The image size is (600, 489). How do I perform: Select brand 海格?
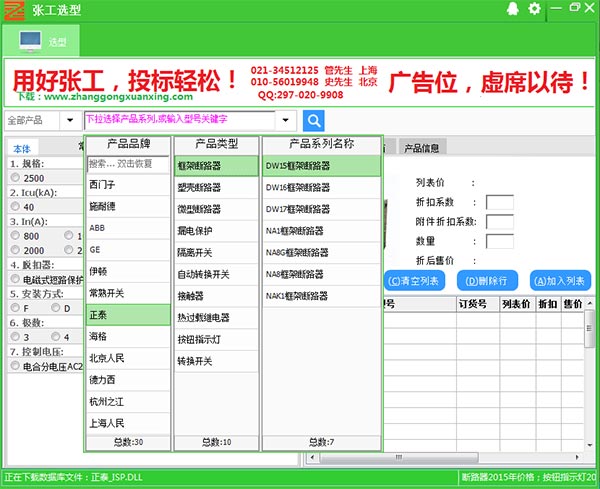click(128, 337)
